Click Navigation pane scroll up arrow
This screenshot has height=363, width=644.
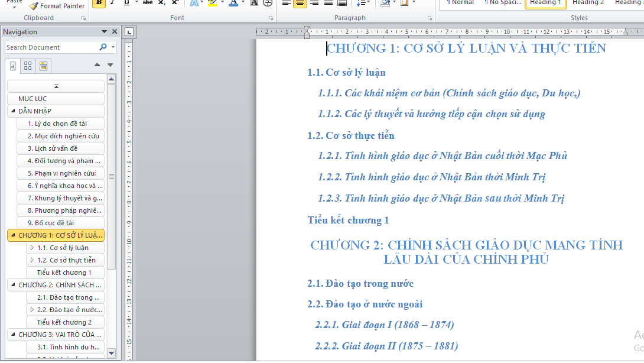click(111, 79)
